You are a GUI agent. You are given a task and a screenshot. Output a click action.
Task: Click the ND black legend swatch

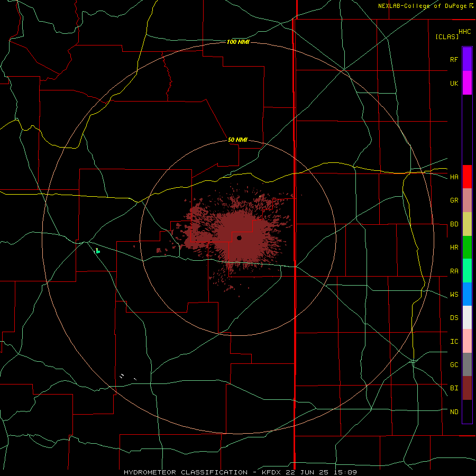467,411
